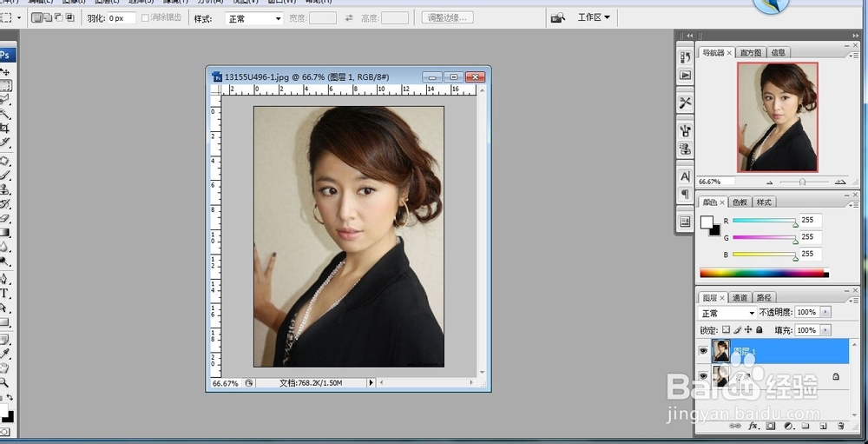Choose Subtract from Selection mode
The height and width of the screenshot is (444, 868).
click(x=59, y=17)
